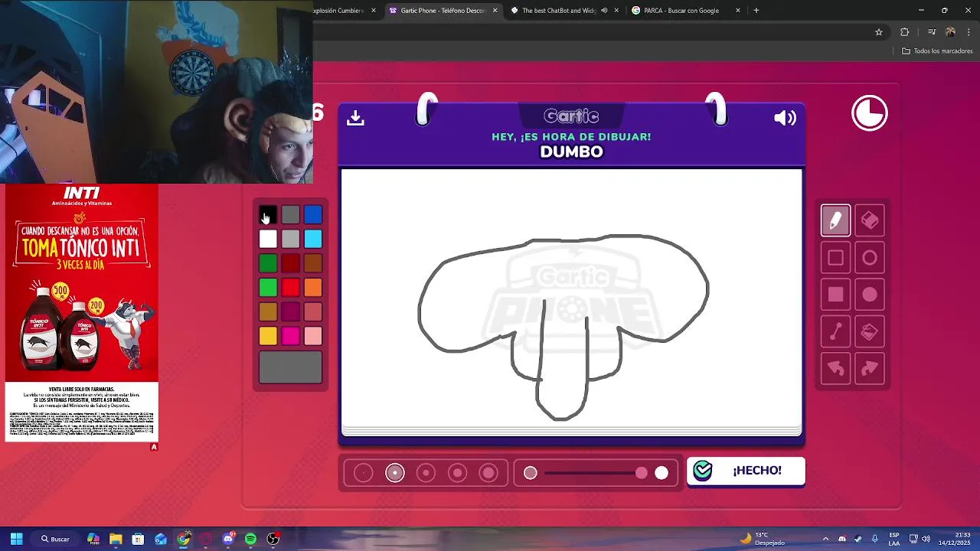Select the pencil drawing tool
Screen dimensions: 980x551
point(835,220)
